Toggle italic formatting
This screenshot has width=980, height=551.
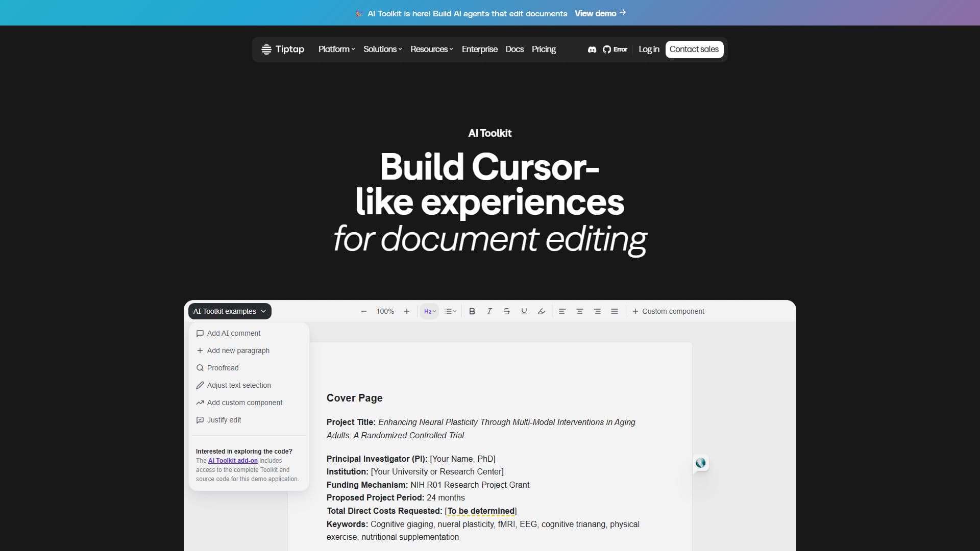[489, 311]
